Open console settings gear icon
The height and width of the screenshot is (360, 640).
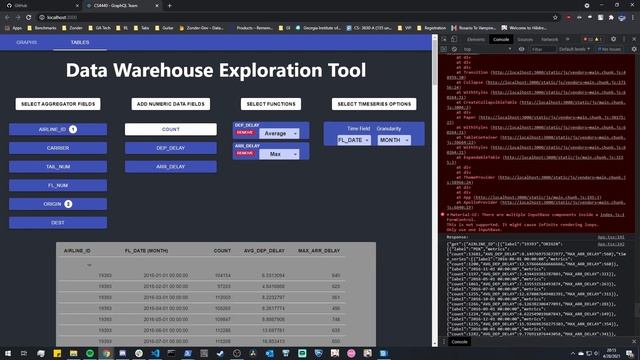tap(634, 49)
